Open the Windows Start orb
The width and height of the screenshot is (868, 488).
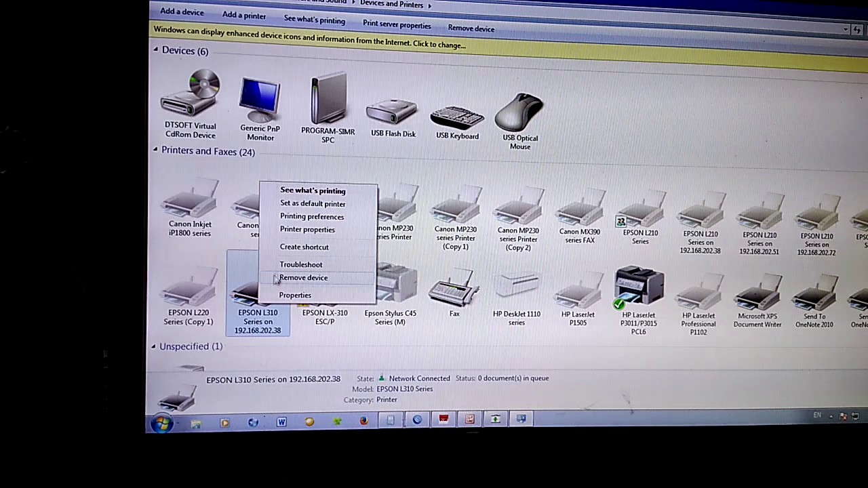click(x=161, y=424)
